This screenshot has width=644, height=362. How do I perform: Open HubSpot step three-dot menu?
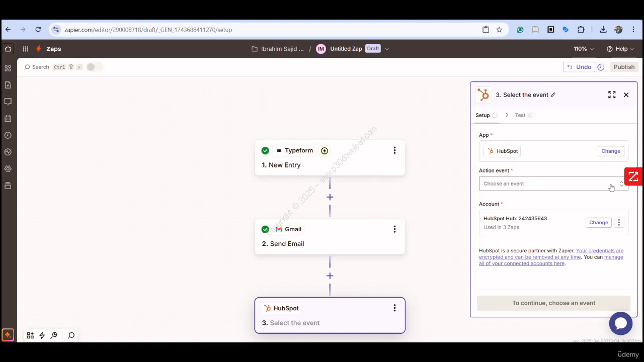(x=394, y=308)
